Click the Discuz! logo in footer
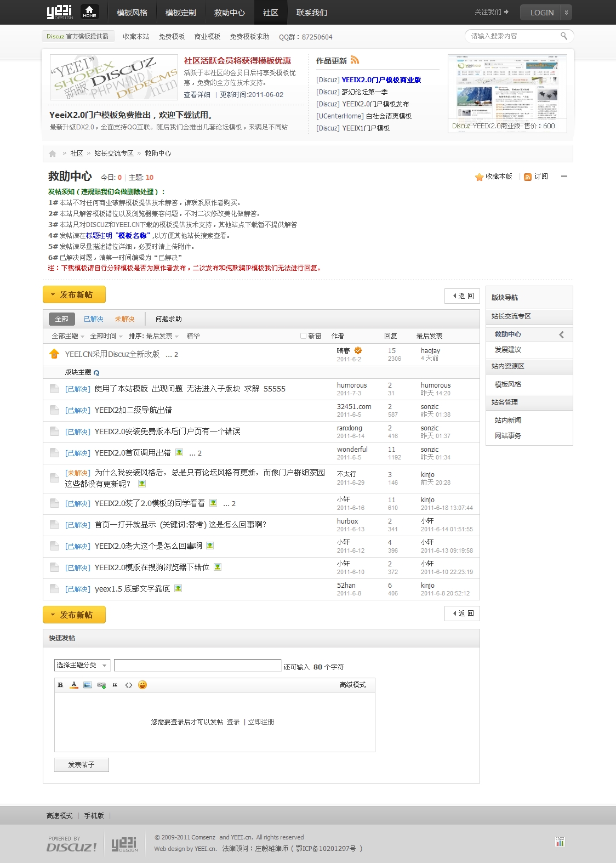 point(72,844)
